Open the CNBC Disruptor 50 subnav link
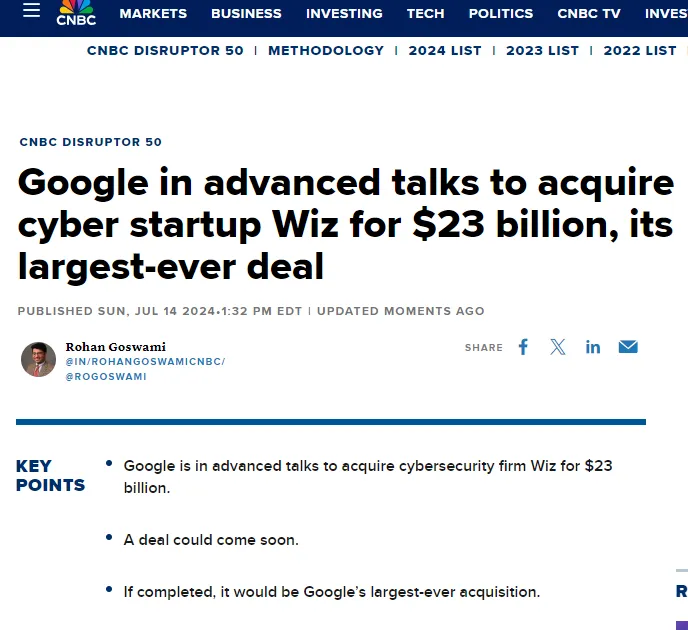The image size is (688, 630). click(165, 50)
